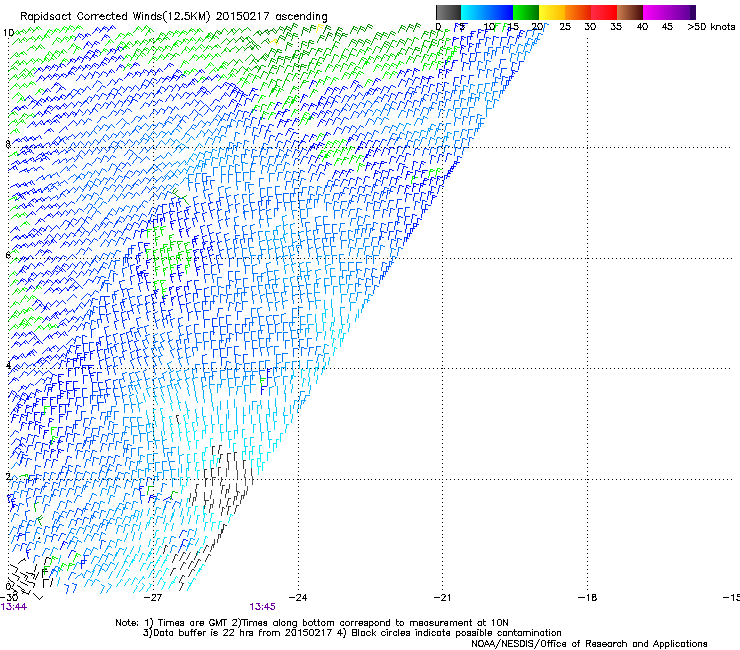This screenshot has width=740, height=650.
Task: Click the dark purple 45-50 knots swatch
Action: tap(682, 12)
